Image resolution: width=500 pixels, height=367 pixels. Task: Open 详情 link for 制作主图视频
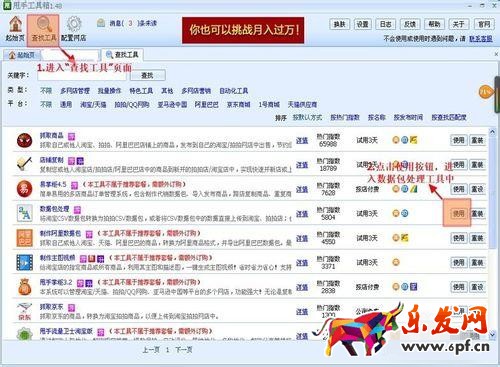click(302, 263)
